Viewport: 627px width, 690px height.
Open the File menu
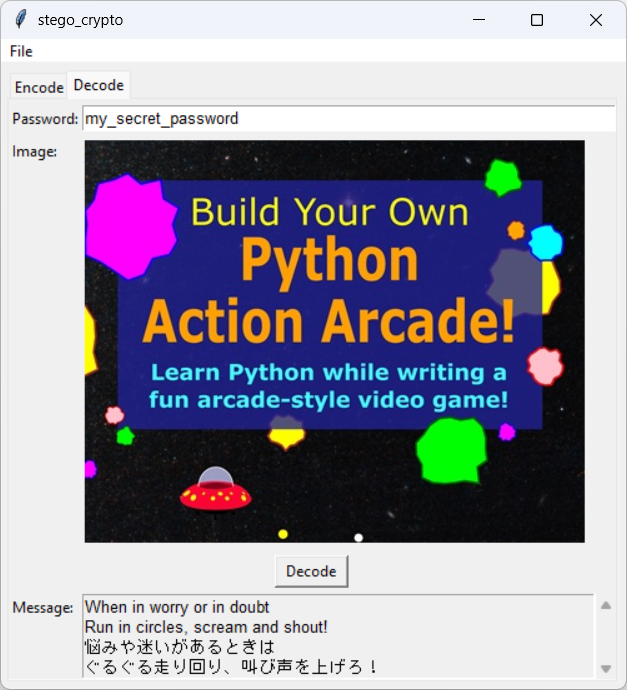click(21, 51)
